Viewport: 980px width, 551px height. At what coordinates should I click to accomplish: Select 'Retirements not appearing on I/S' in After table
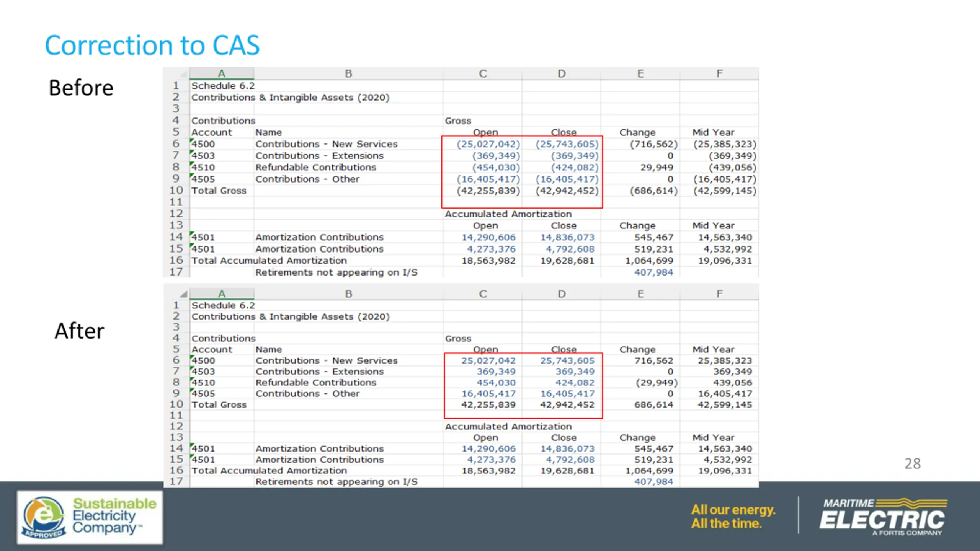(x=336, y=482)
